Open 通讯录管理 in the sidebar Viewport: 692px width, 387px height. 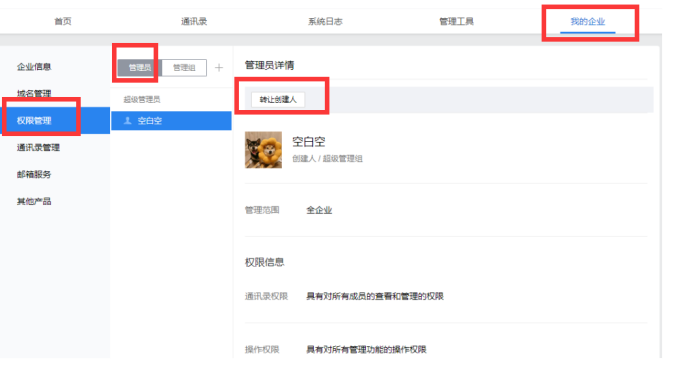pyautogui.click(x=38, y=147)
